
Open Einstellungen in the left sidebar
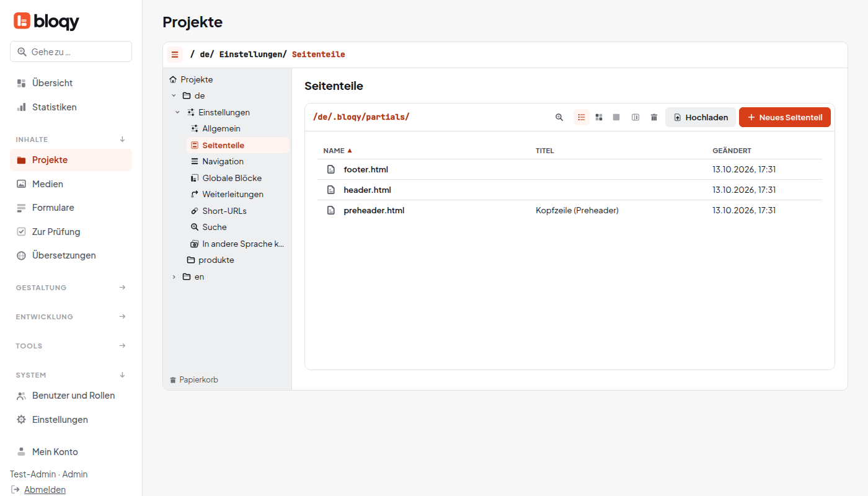point(71,420)
